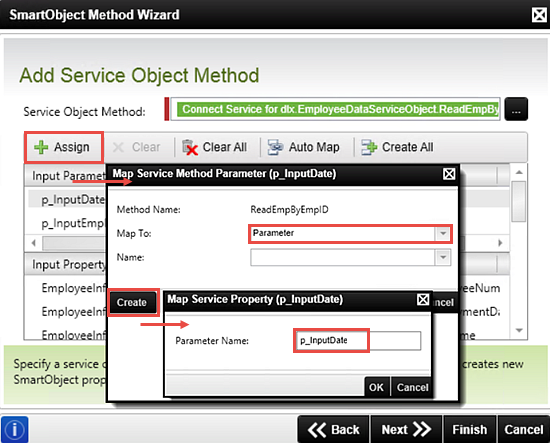Click OK in Map Service Property dialog
Viewport: 550px width, 443px height.
tap(376, 387)
